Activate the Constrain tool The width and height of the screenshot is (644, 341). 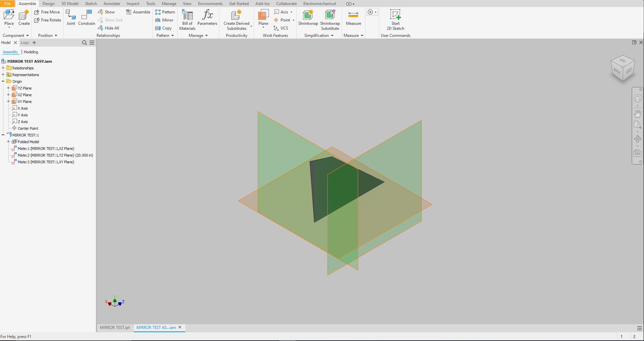[x=86, y=18]
